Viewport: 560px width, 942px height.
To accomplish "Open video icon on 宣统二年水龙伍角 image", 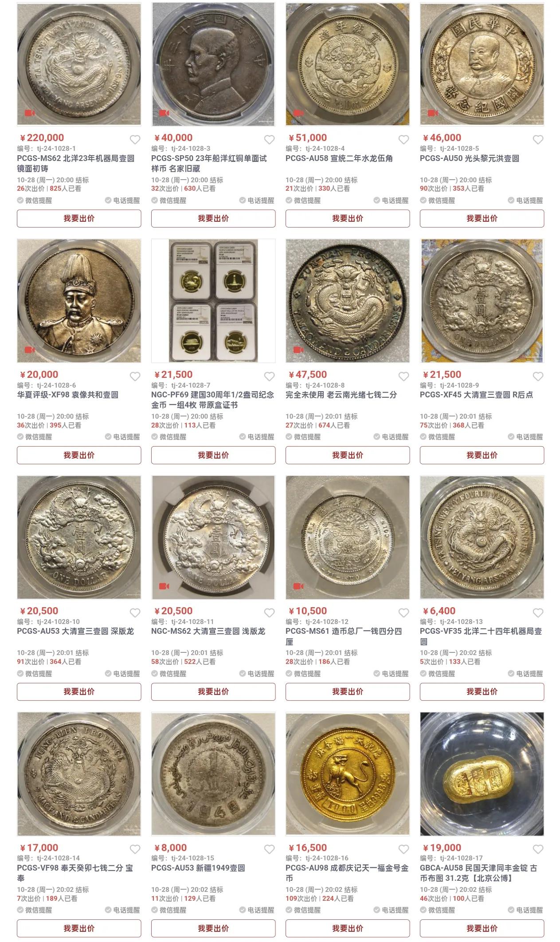I will click(x=298, y=113).
